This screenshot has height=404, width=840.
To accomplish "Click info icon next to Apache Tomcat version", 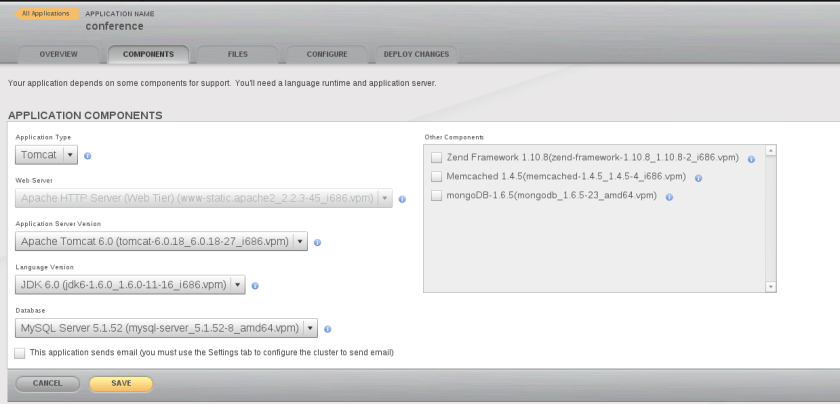I will [x=317, y=242].
